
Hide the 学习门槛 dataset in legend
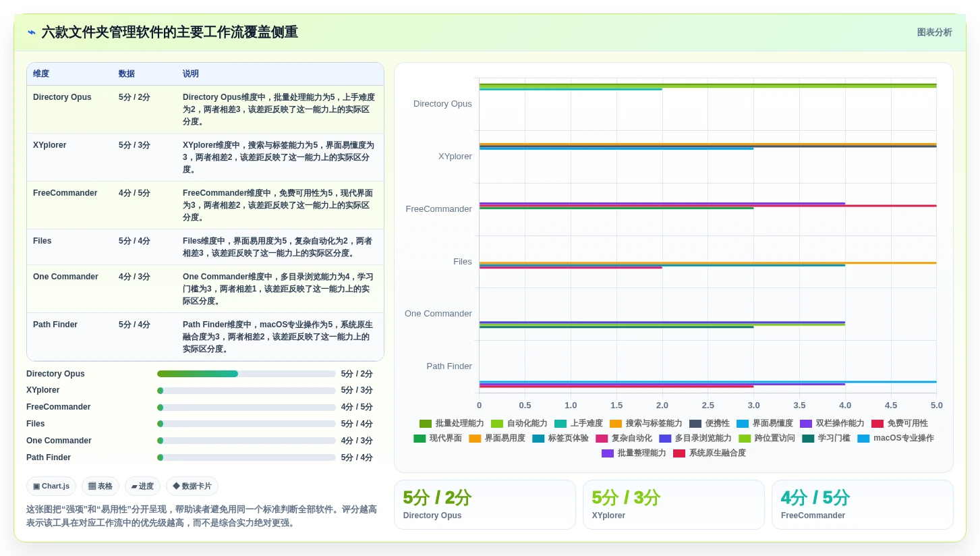pyautogui.click(x=826, y=439)
